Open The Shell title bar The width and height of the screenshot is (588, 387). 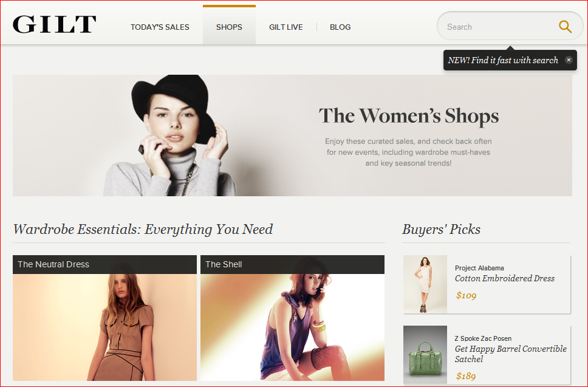tap(292, 264)
